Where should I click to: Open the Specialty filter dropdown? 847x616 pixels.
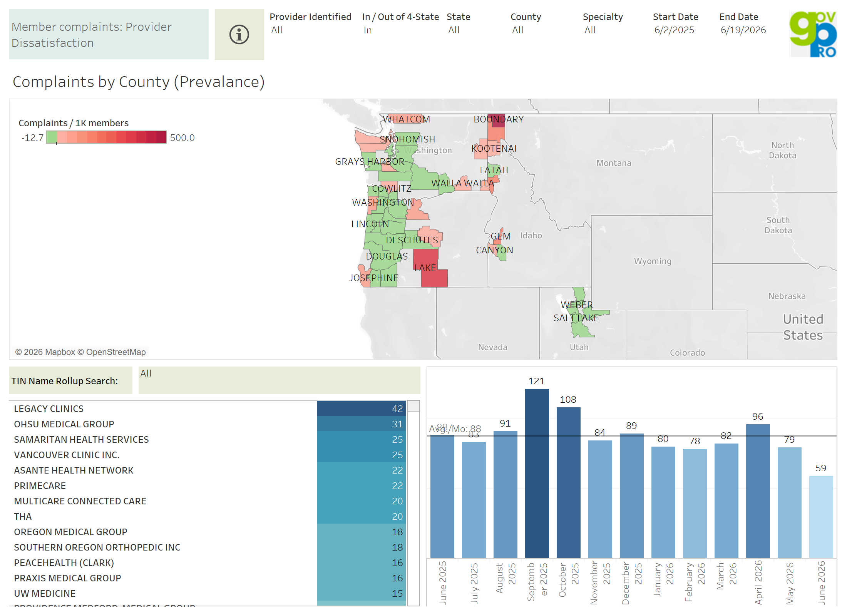pos(614,30)
